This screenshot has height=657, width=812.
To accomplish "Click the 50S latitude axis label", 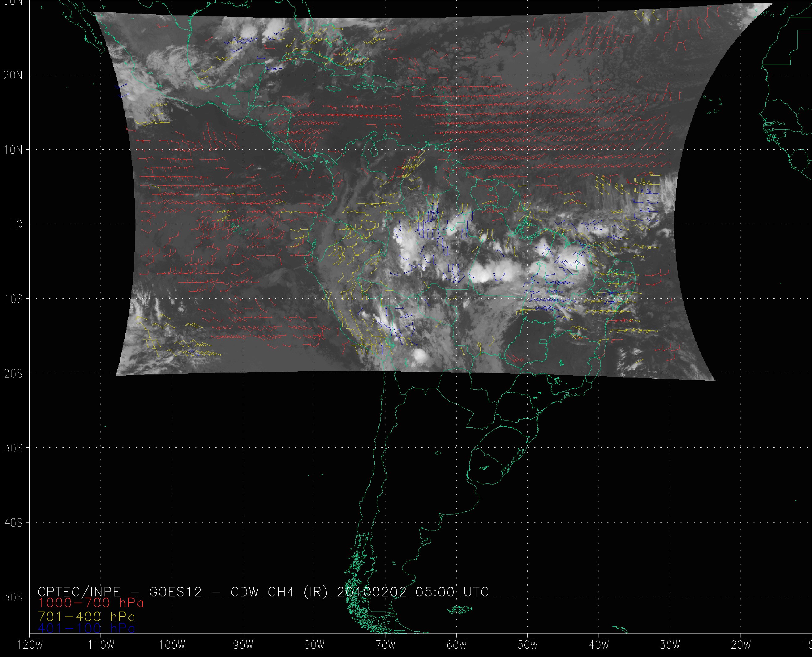I will coord(13,597).
